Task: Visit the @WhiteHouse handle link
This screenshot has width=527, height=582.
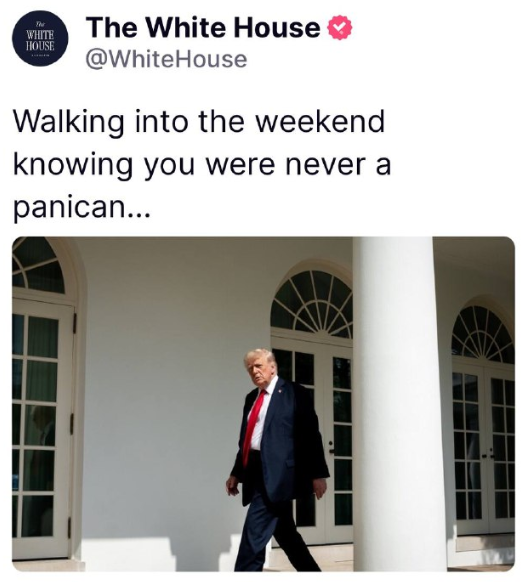Action: tap(166, 59)
